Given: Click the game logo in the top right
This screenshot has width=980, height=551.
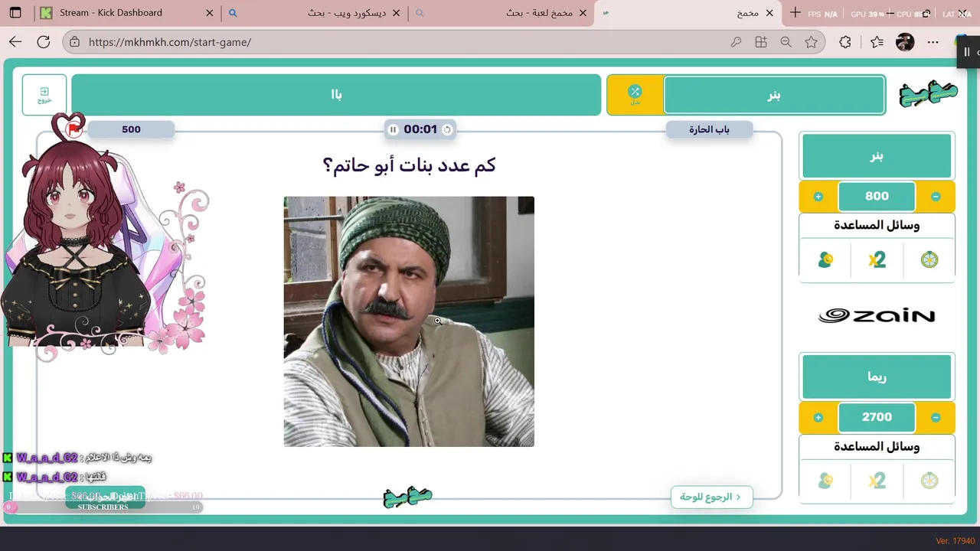Looking at the screenshot, I should tap(928, 95).
